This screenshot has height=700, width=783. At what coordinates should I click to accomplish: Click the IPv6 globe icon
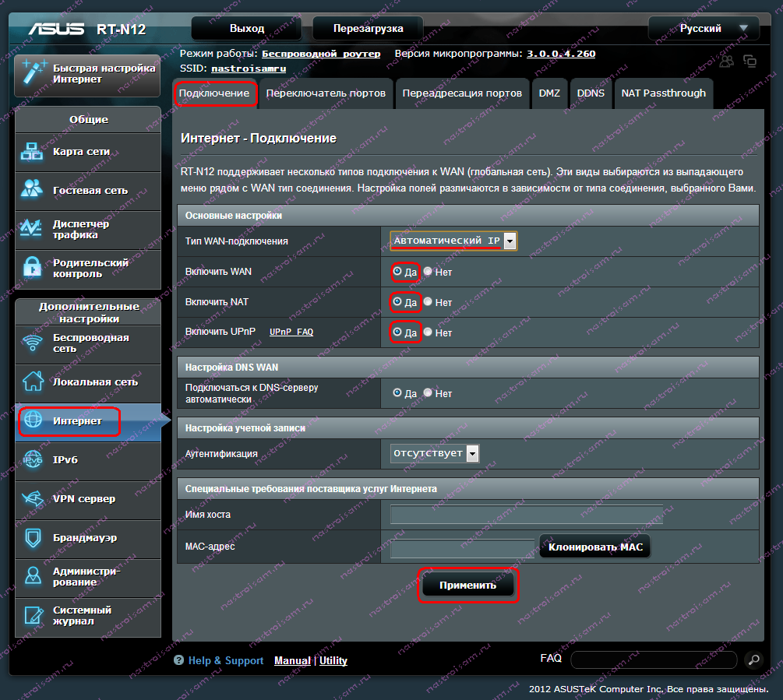(32, 459)
